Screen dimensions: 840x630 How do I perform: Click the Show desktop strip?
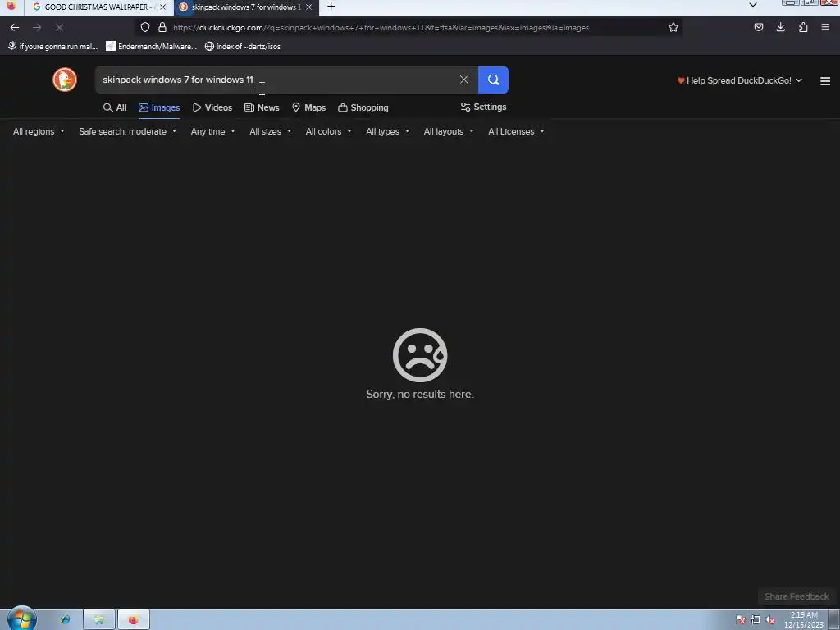(x=834, y=620)
